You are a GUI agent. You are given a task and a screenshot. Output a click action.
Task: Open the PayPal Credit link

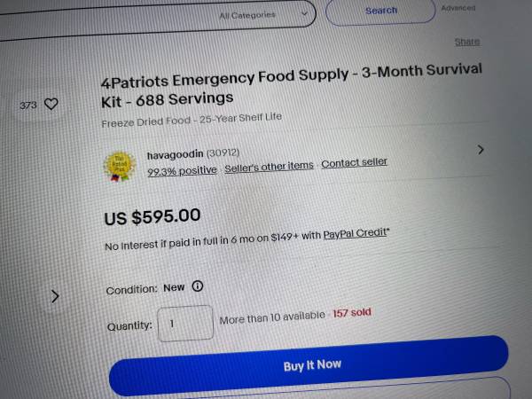[355, 233]
